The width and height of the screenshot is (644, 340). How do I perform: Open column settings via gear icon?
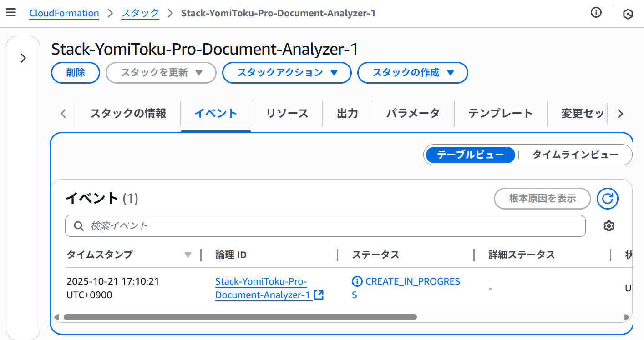click(x=609, y=226)
